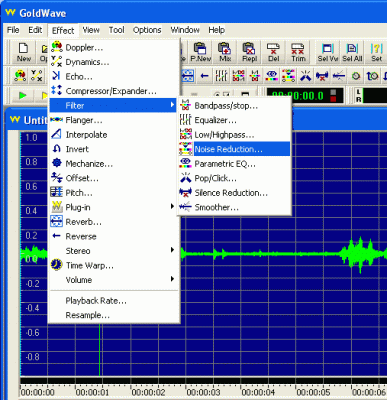Open the Window menu
Image resolution: width=387 pixels, height=400 pixels.
point(185,30)
